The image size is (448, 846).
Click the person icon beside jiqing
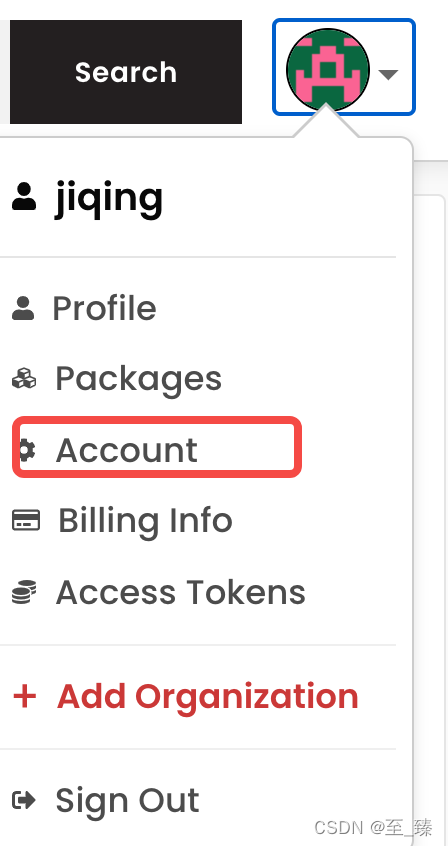point(24,196)
